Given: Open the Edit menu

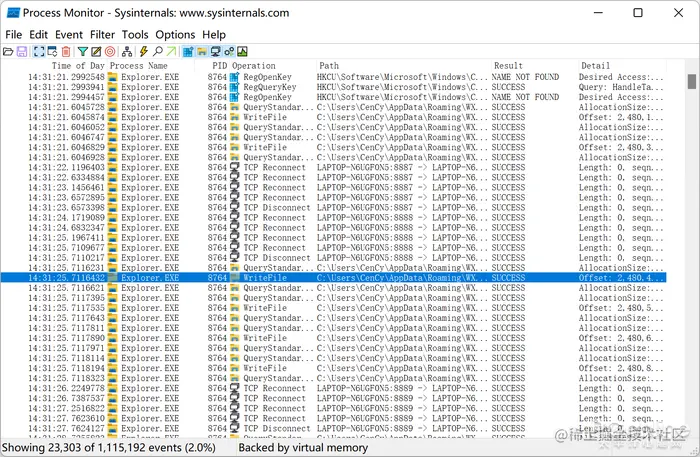Looking at the screenshot, I should (38, 35).
